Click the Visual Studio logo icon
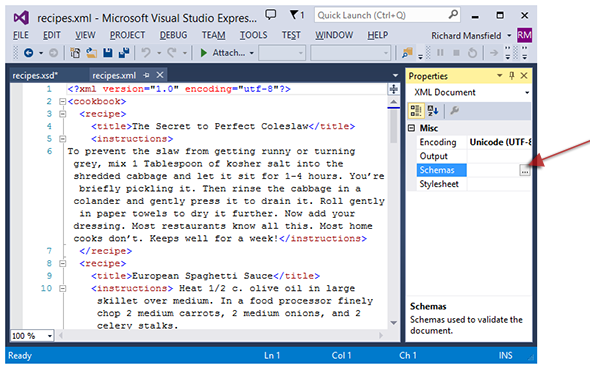This screenshot has height=371, width=590. 21,18
